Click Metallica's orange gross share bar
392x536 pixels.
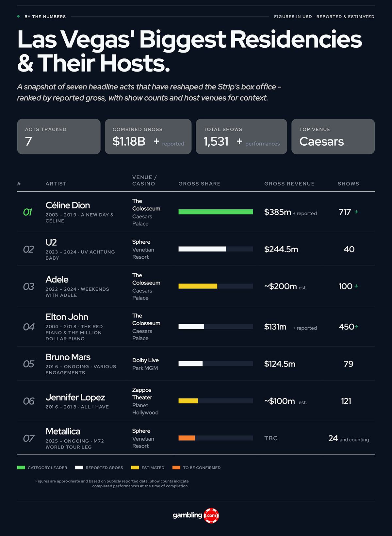187,438
